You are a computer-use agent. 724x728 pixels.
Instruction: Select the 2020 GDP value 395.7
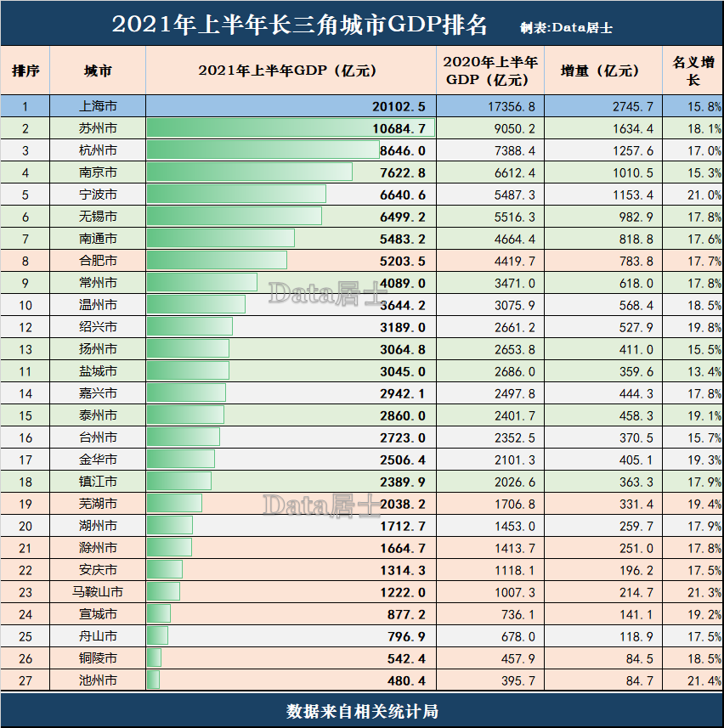click(x=518, y=680)
